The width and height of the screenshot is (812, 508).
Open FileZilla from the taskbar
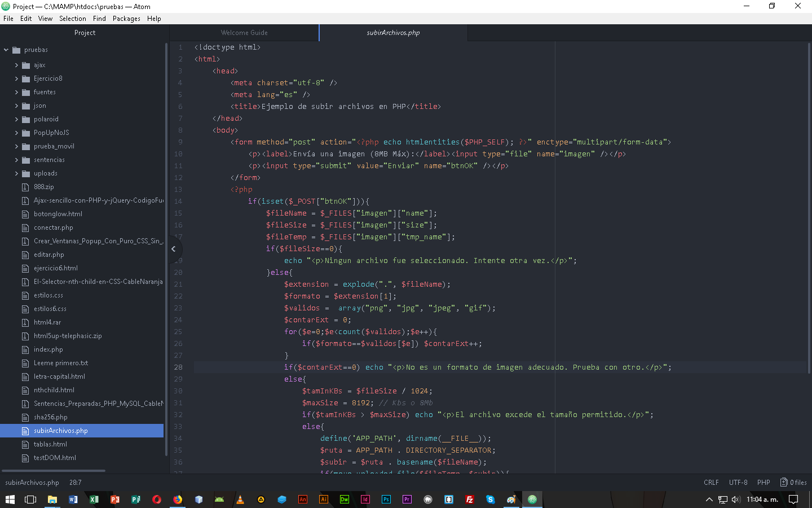click(470, 499)
